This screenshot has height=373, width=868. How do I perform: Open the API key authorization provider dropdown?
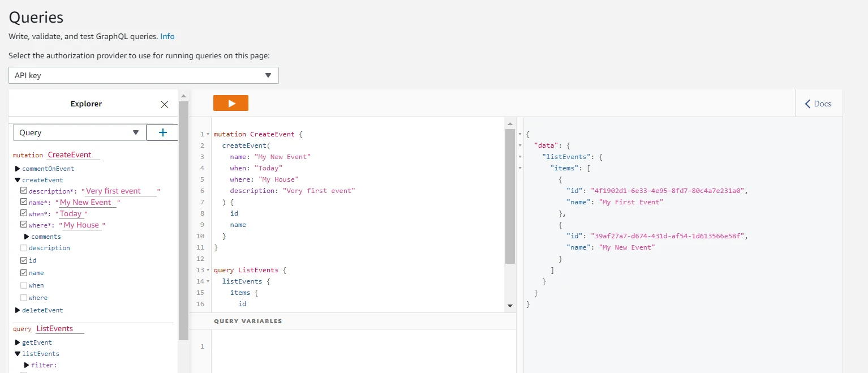pyautogui.click(x=143, y=75)
